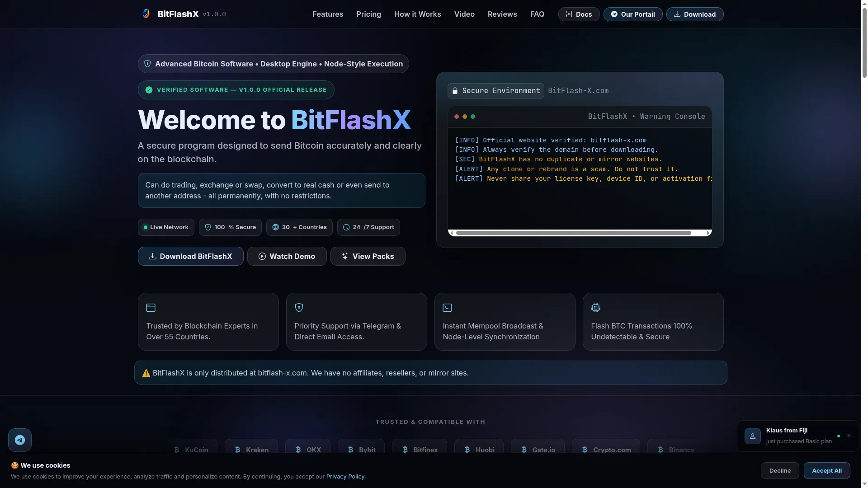868x488 pixels.
Task: Click the warning triangle icon in distribution notice
Action: click(146, 373)
